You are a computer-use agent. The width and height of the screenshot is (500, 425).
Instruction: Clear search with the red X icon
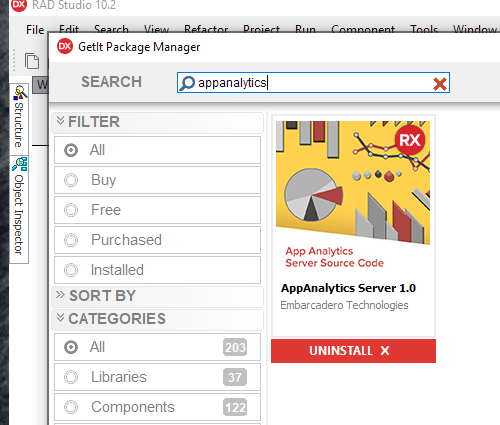click(440, 84)
